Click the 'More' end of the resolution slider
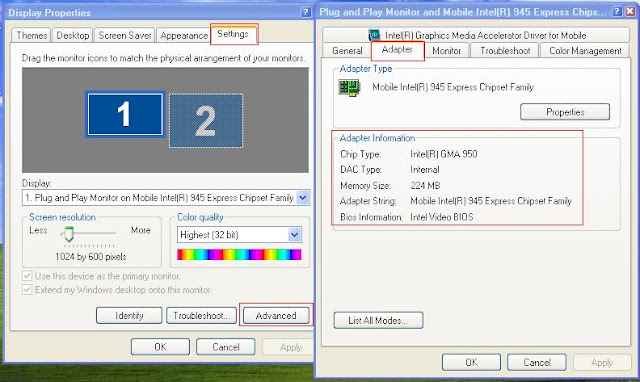 click(140, 230)
